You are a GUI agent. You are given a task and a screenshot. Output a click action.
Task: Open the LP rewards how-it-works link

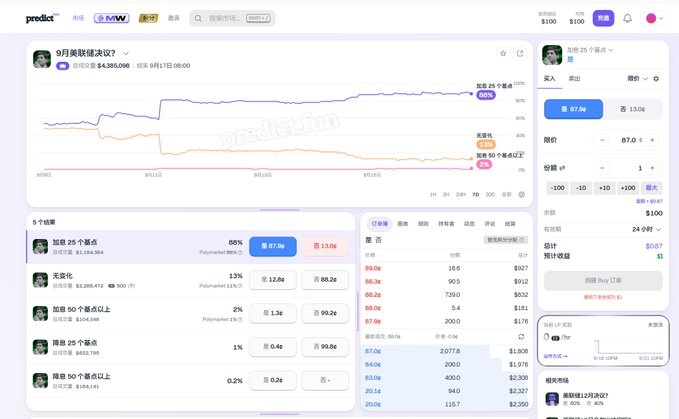pos(556,356)
